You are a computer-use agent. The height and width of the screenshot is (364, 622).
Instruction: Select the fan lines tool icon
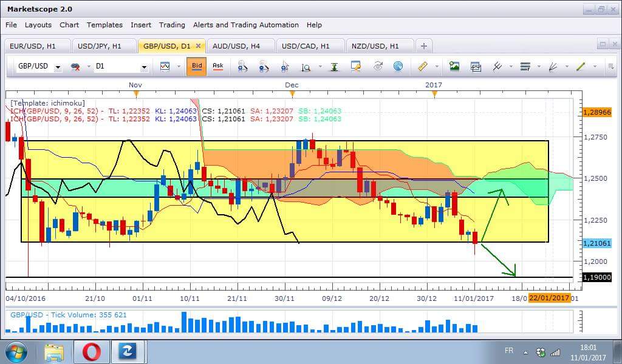pos(553,67)
